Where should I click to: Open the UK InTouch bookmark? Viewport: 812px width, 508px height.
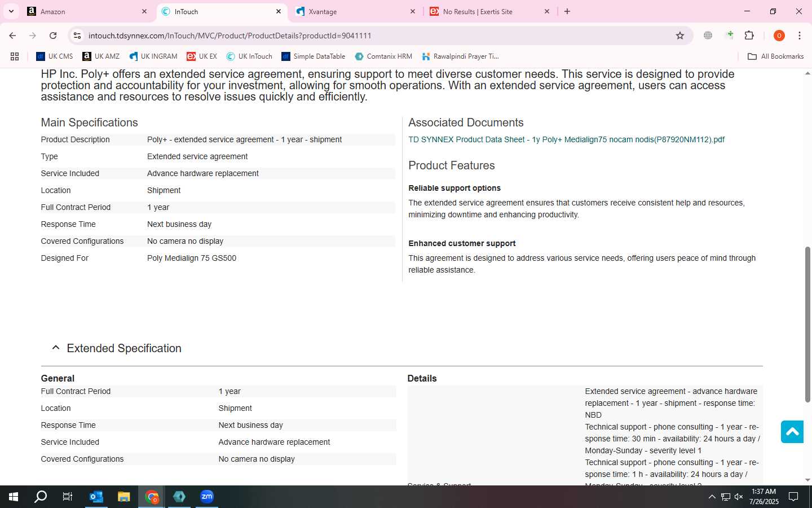249,56
